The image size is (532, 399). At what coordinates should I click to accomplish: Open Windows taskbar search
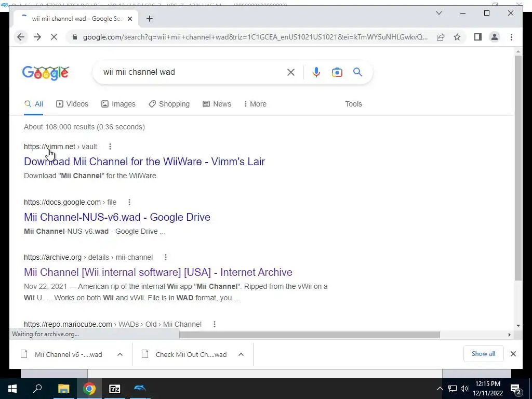(x=37, y=389)
